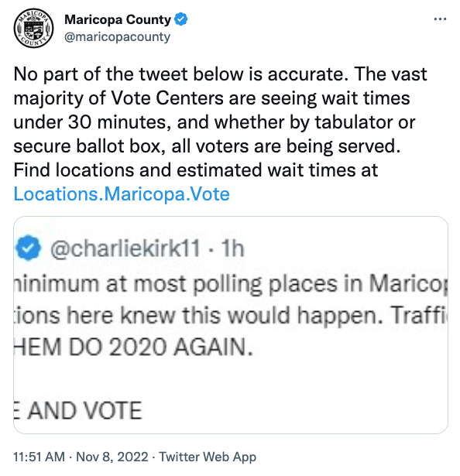
Task: Follow the Locations.Maricopa.Vote link
Action: [122, 193]
